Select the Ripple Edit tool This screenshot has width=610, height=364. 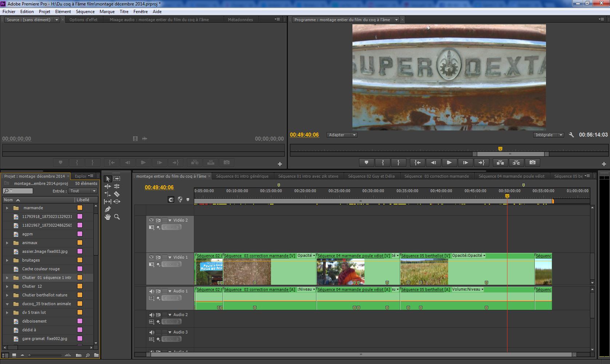point(108,186)
